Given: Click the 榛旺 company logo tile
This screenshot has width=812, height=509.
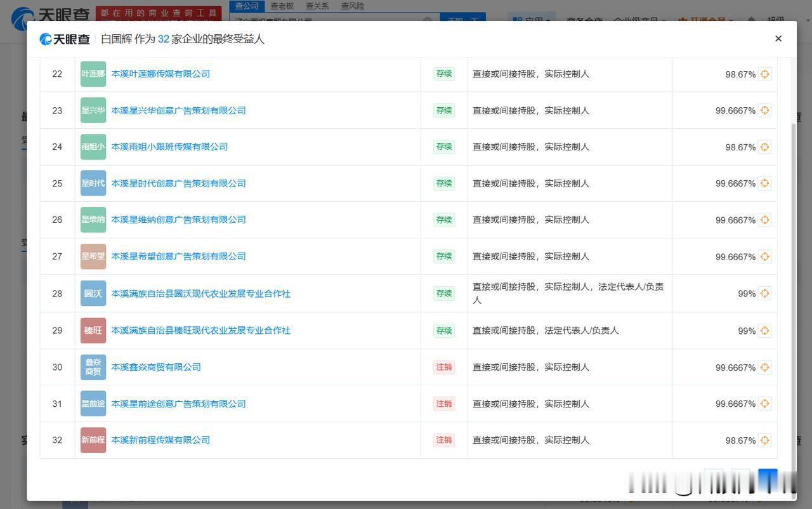Looking at the screenshot, I should (x=93, y=331).
